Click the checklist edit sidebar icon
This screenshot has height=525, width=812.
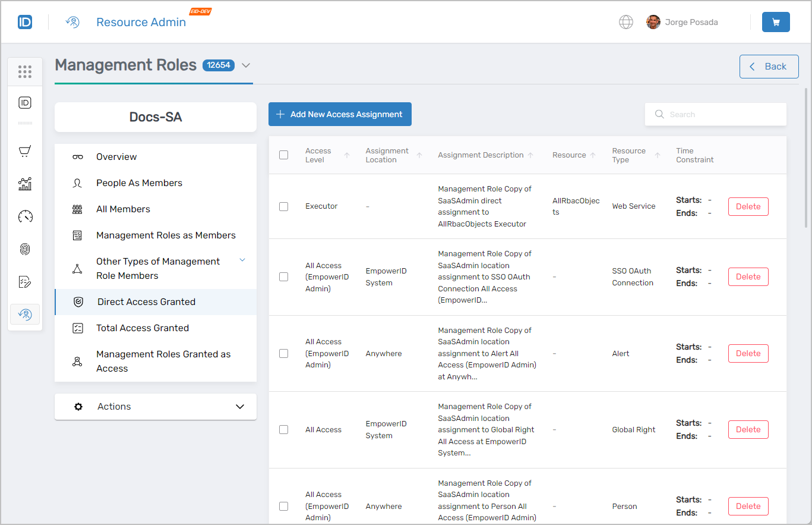click(x=25, y=282)
